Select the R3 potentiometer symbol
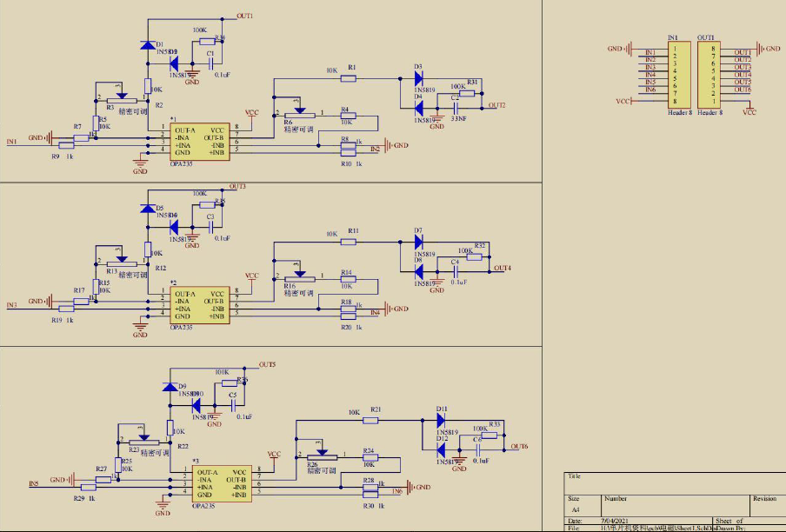 pos(122,98)
